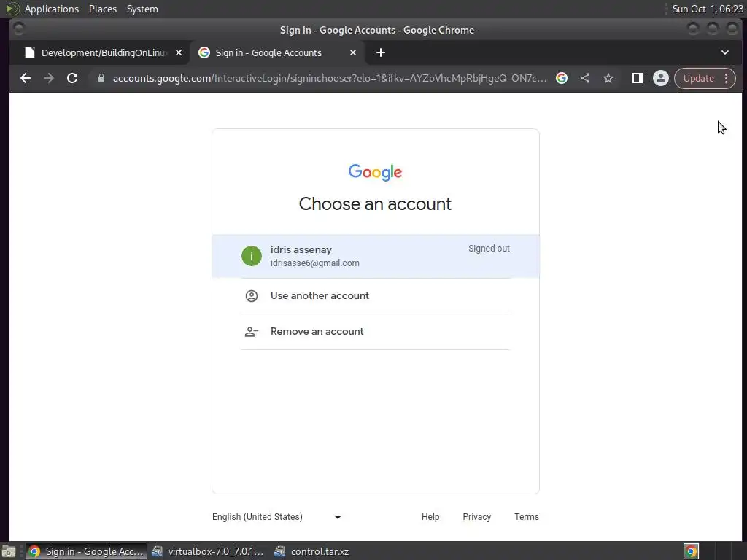The width and height of the screenshot is (747, 560).
Task: Open the English (United States) language dropdown
Action: click(276, 517)
